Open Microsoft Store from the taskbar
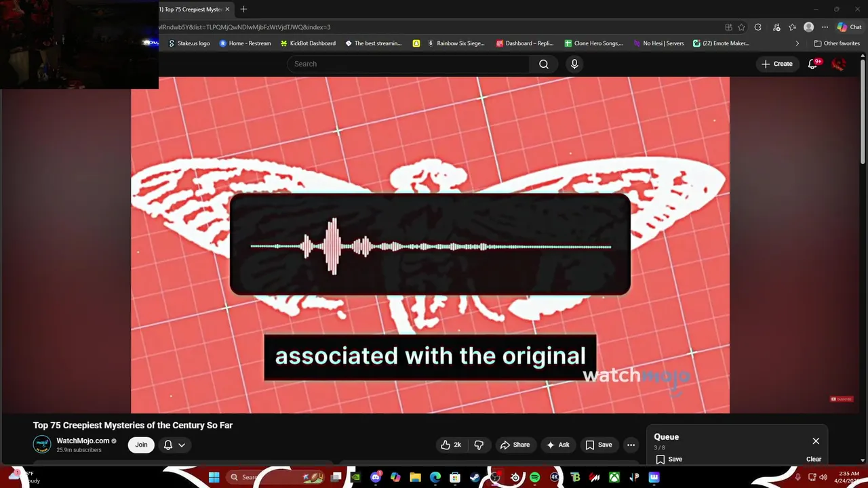 pos(455,477)
